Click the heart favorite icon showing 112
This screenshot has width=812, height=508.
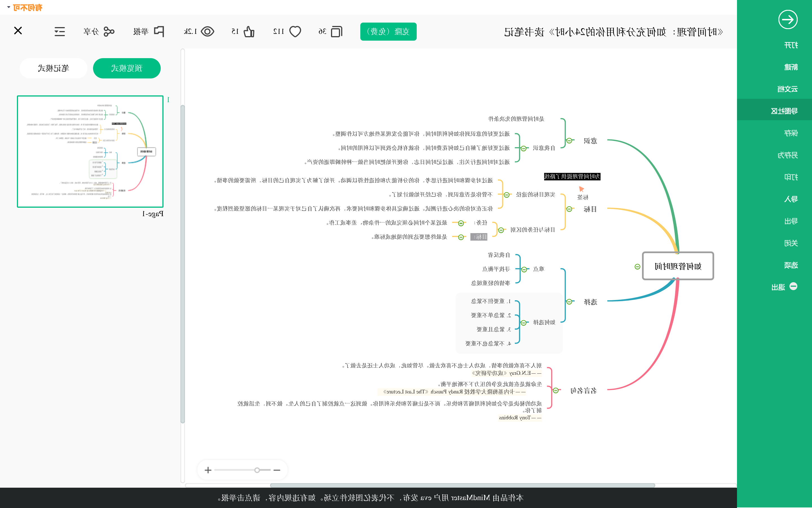(295, 32)
